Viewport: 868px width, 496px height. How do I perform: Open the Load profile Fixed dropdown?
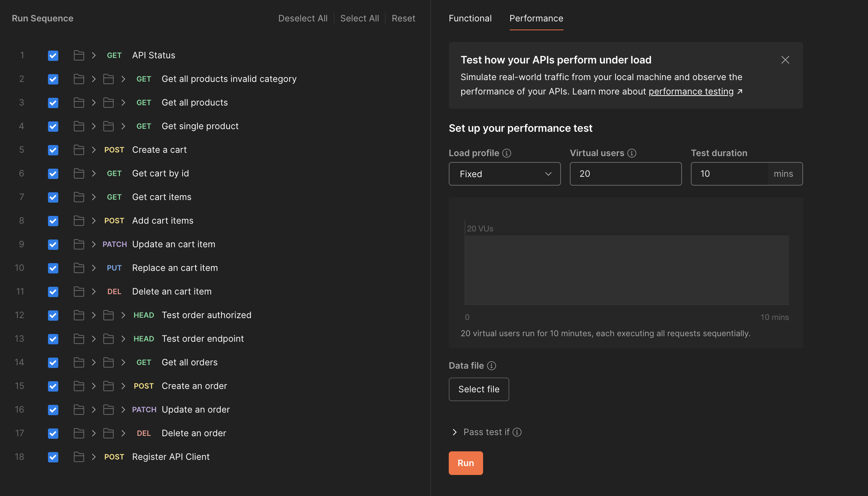504,174
